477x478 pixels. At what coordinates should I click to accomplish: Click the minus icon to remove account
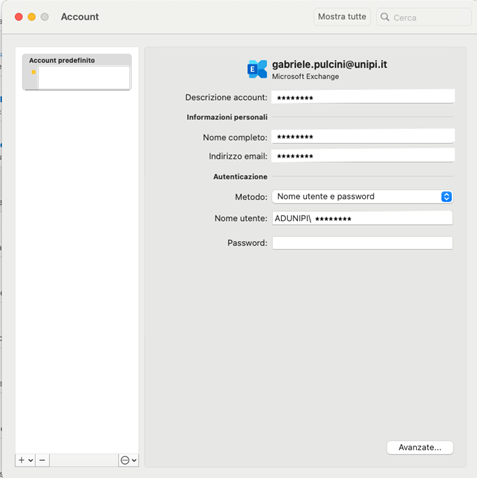point(42,460)
